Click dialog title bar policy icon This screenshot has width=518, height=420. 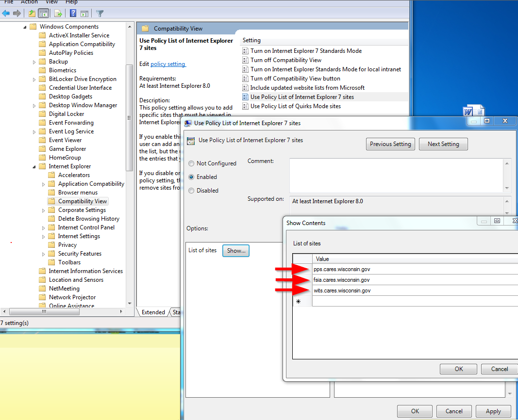(x=188, y=123)
